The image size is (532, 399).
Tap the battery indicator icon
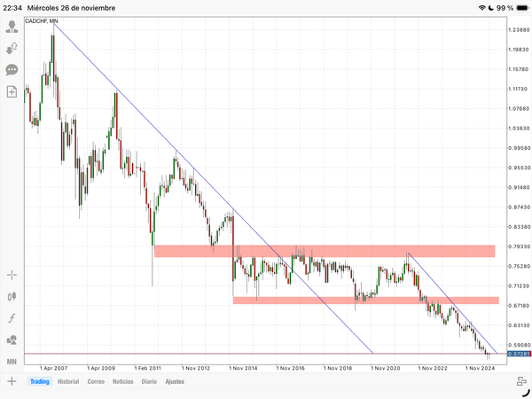(522, 8)
